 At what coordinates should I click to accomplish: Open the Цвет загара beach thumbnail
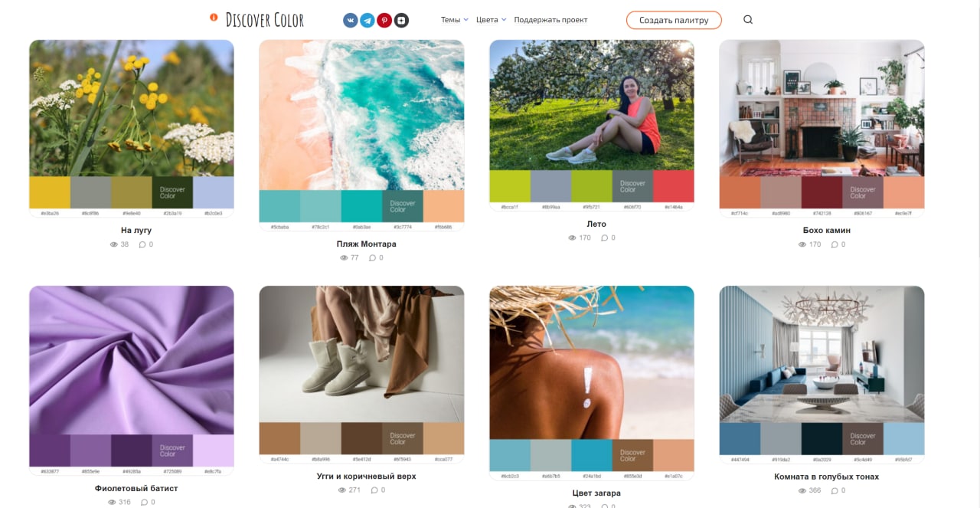[592, 362]
